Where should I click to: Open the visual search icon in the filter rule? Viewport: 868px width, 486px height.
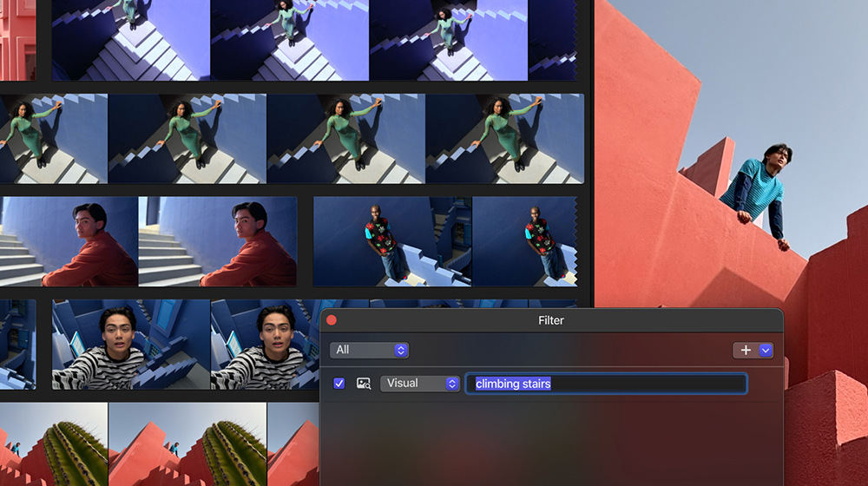pyautogui.click(x=364, y=384)
